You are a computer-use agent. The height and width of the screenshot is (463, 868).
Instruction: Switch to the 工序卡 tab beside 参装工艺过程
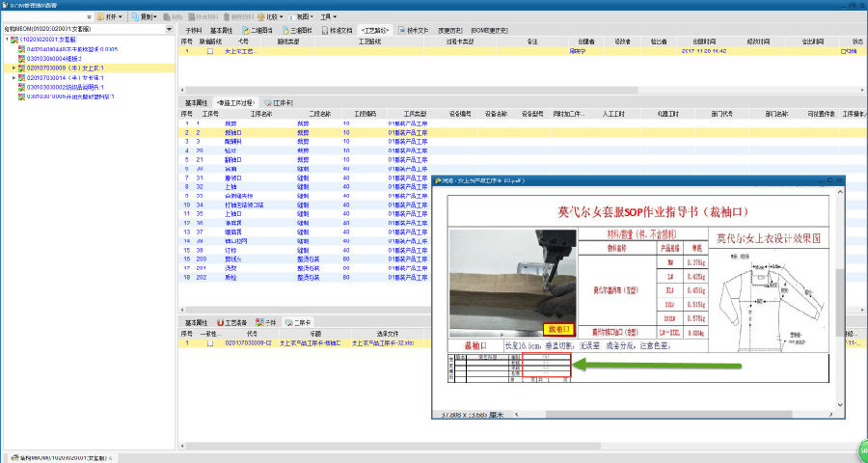coord(280,101)
